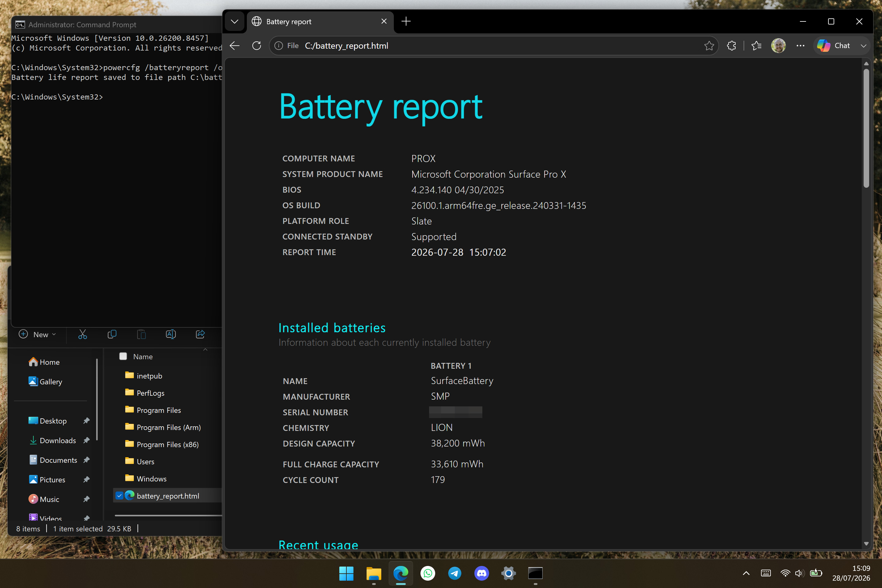Image resolution: width=882 pixels, height=588 pixels.
Task: Select the battery_report.html file
Action: coord(168,496)
